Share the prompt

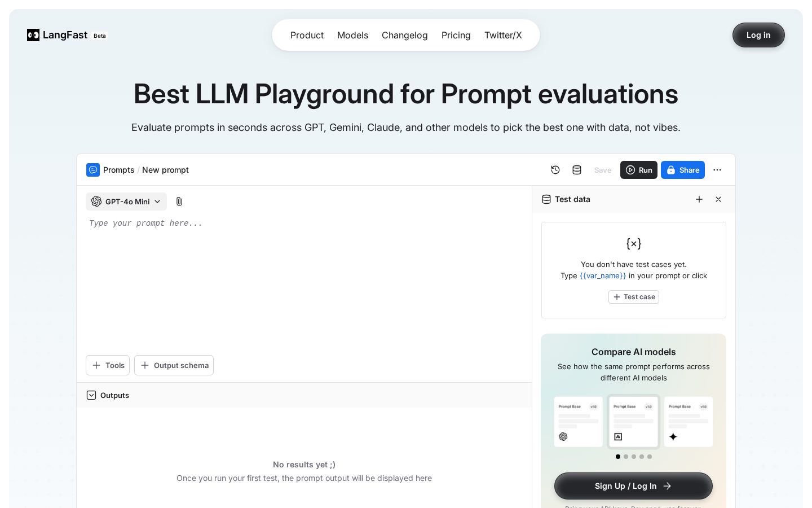[x=683, y=170]
